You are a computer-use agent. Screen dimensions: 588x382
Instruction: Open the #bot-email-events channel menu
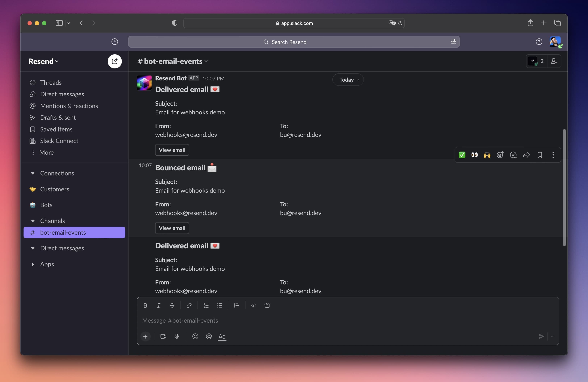[172, 61]
